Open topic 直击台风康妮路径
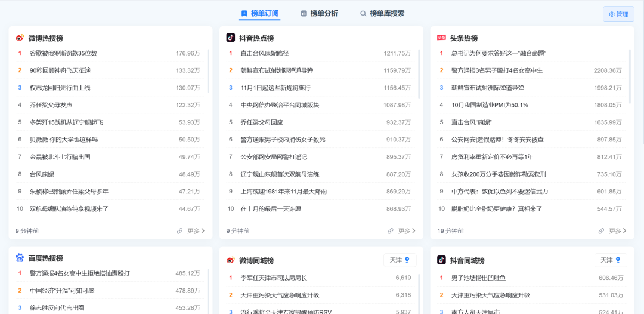Image resolution: width=644 pixels, height=314 pixels. tap(265, 53)
